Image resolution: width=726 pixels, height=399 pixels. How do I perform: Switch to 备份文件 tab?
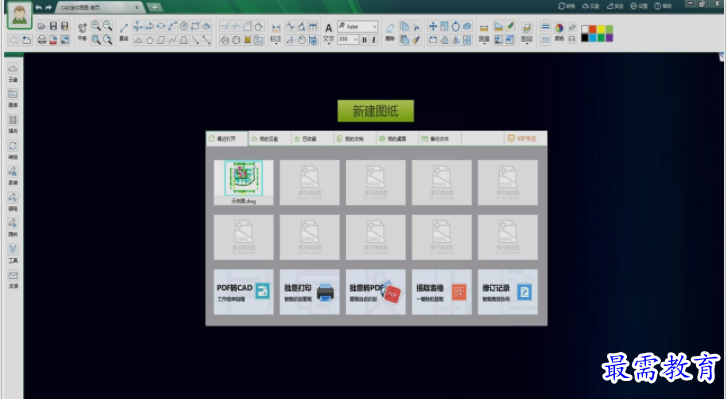[x=440, y=138]
